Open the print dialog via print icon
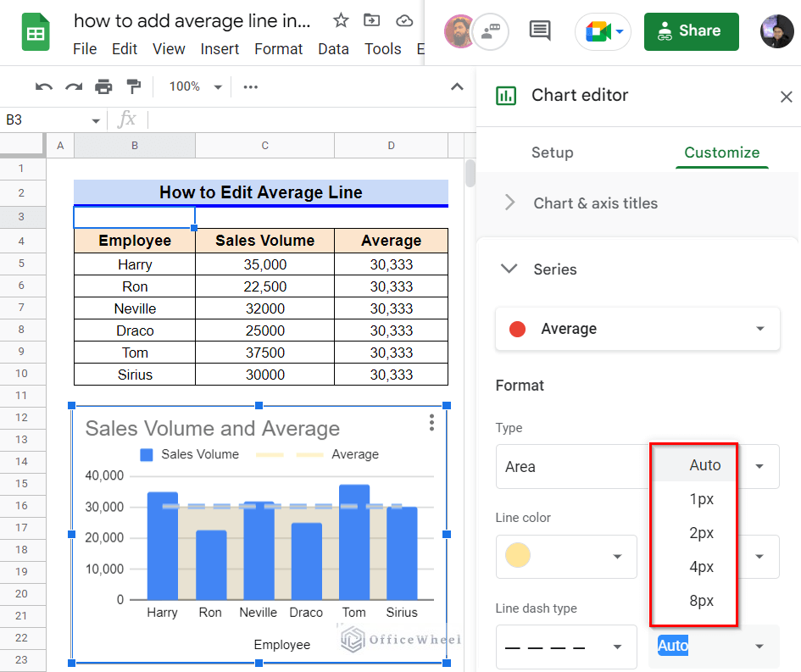Image resolution: width=801 pixels, height=672 pixels. tap(103, 86)
